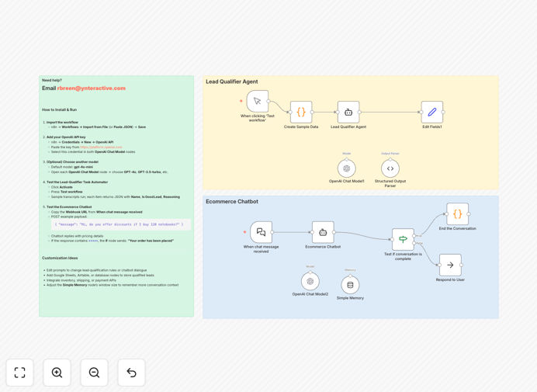This screenshot has height=392, width=537.
Task: Reset the canvas zoom level
Action: pos(131,373)
